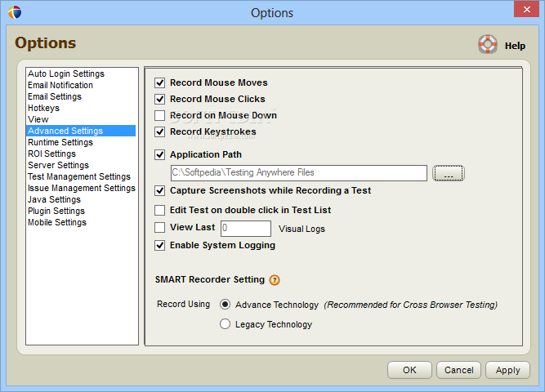The width and height of the screenshot is (545, 392).
Task: Uncheck Record Mouse Clicks
Action: pyautogui.click(x=160, y=99)
